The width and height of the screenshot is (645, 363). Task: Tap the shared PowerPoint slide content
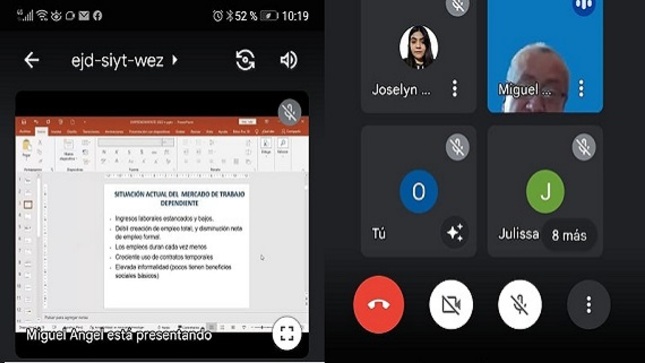(x=176, y=246)
